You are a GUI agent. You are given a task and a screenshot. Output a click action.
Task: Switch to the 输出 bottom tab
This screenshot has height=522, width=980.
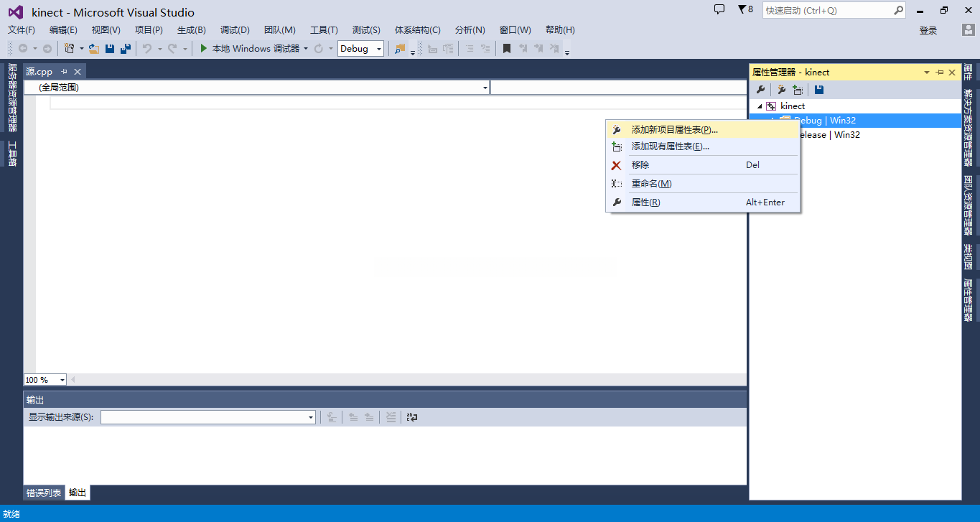[x=78, y=493]
